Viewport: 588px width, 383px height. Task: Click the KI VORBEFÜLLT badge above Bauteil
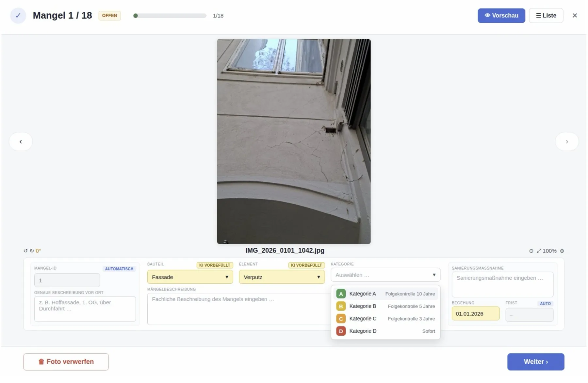pyautogui.click(x=215, y=265)
